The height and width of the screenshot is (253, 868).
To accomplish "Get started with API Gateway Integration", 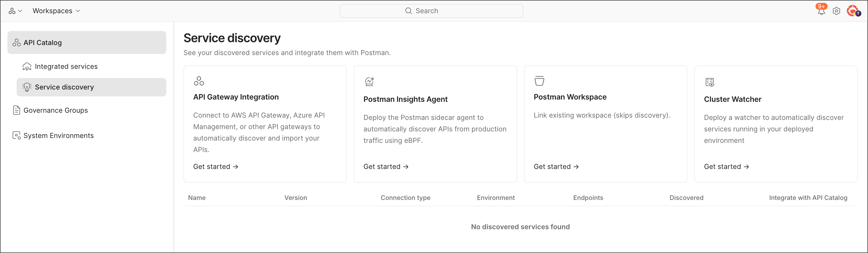I will (x=216, y=167).
